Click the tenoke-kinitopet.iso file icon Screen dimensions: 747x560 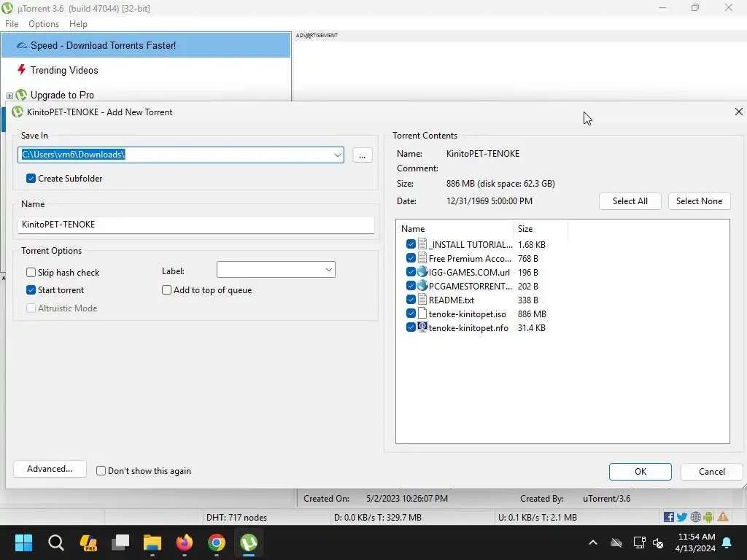422,314
